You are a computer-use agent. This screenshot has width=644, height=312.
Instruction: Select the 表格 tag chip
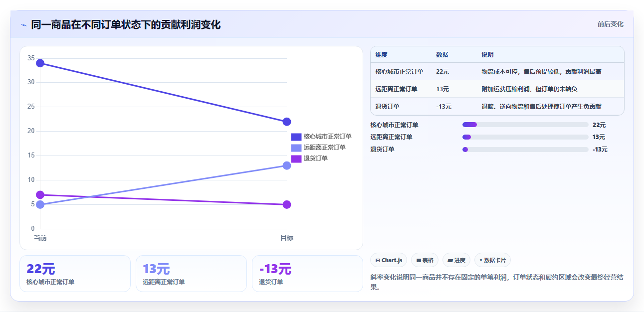(425, 260)
